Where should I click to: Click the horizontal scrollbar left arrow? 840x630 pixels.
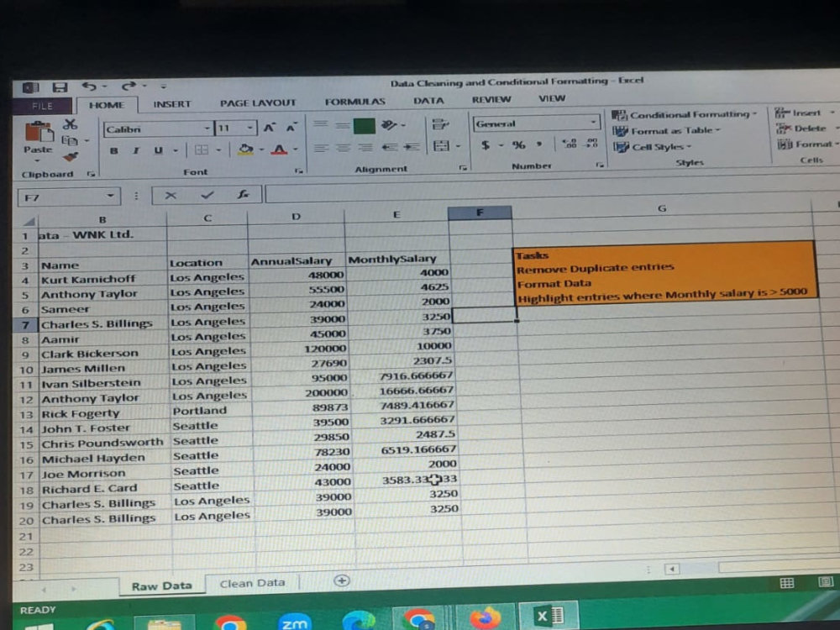point(672,569)
